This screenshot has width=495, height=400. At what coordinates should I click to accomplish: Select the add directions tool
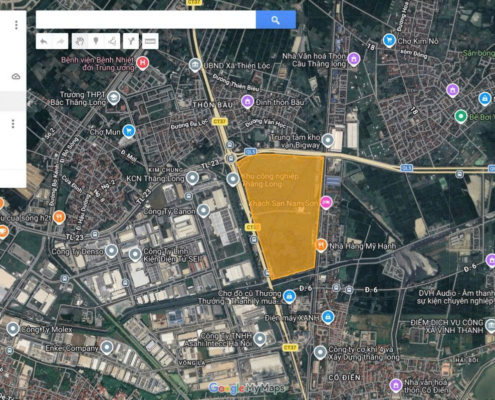[x=131, y=41]
